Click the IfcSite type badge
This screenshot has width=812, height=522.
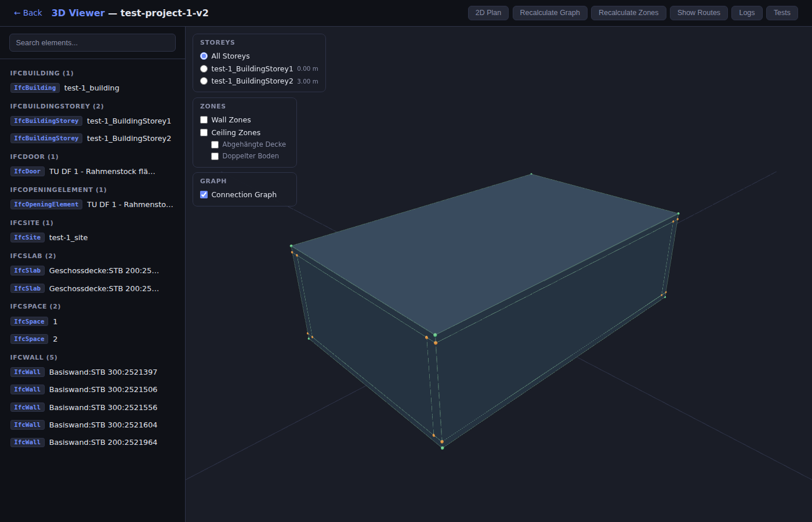[27, 238]
